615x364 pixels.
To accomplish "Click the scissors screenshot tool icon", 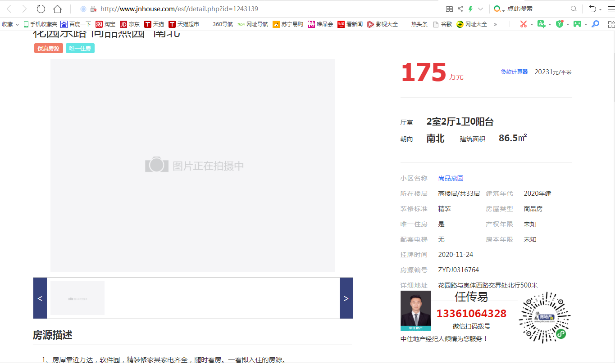I will pyautogui.click(x=523, y=24).
